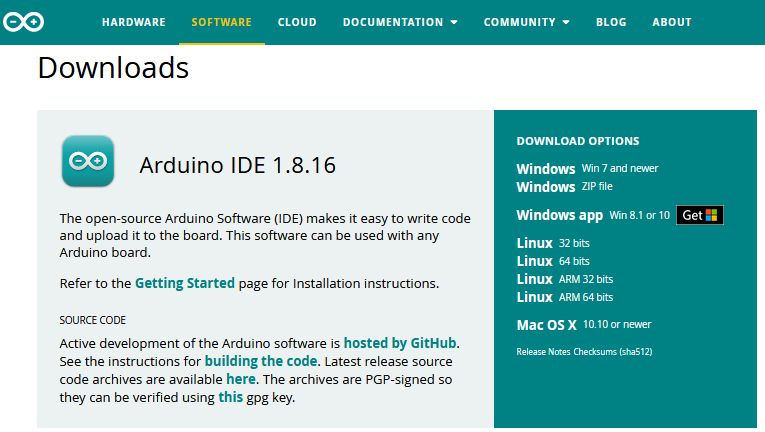Screen dimensions: 765x432
Task: Open the Release Notes link
Action: (x=543, y=351)
